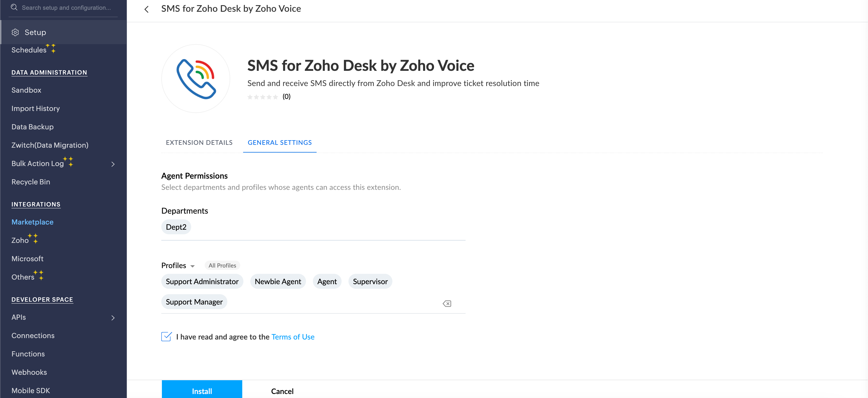Select the General Settings tab
Viewport: 868px width, 398px height.
coord(280,143)
